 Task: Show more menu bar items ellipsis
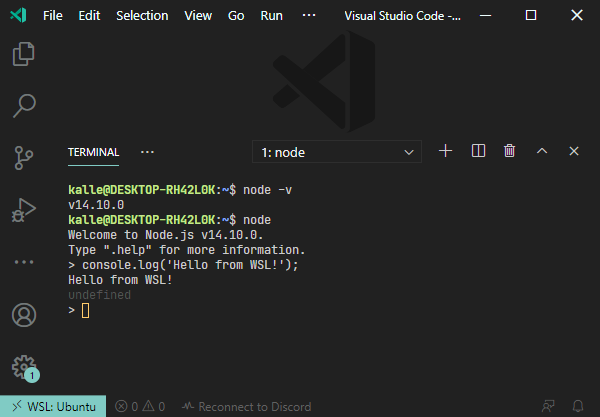pyautogui.click(x=309, y=15)
